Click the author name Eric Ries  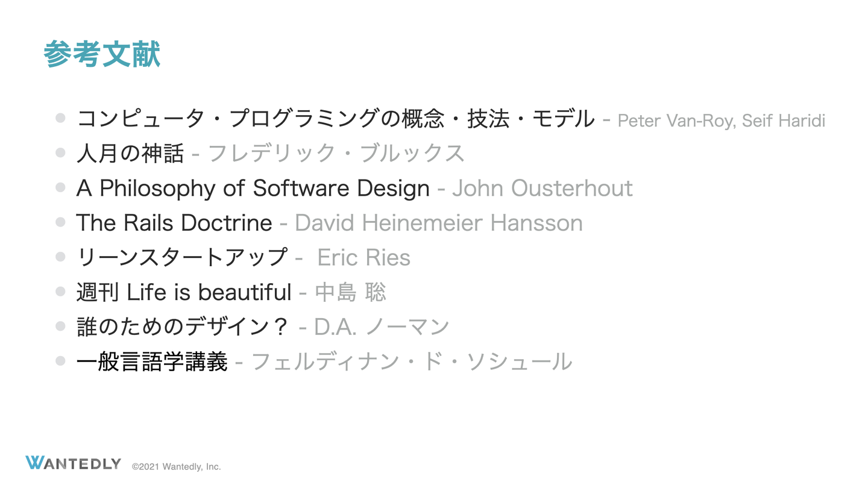point(363,258)
